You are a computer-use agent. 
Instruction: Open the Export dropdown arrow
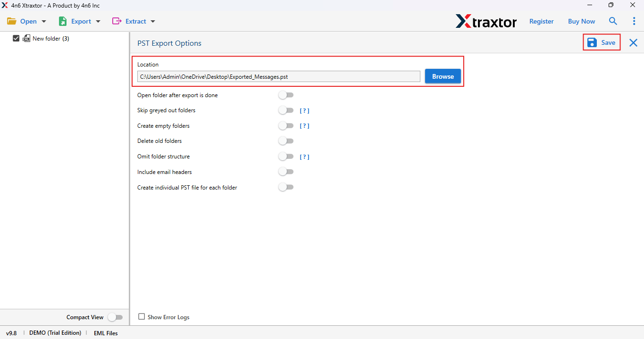[x=98, y=21]
